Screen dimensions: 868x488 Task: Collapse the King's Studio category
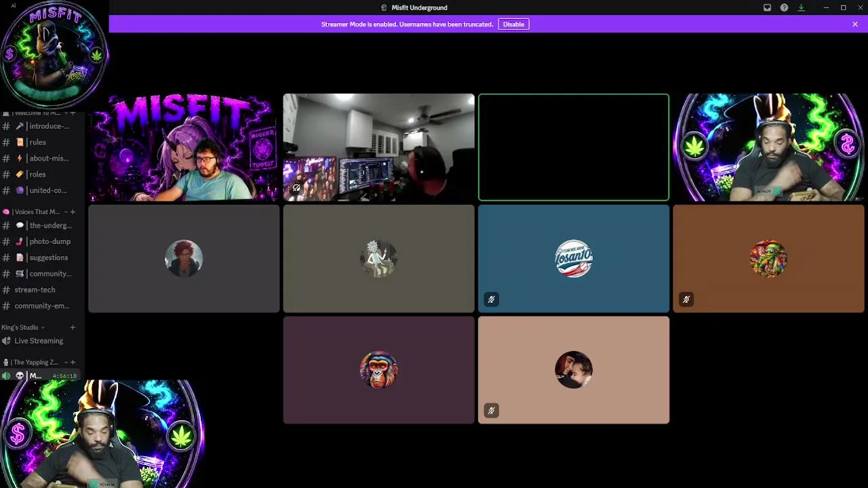click(23, 327)
